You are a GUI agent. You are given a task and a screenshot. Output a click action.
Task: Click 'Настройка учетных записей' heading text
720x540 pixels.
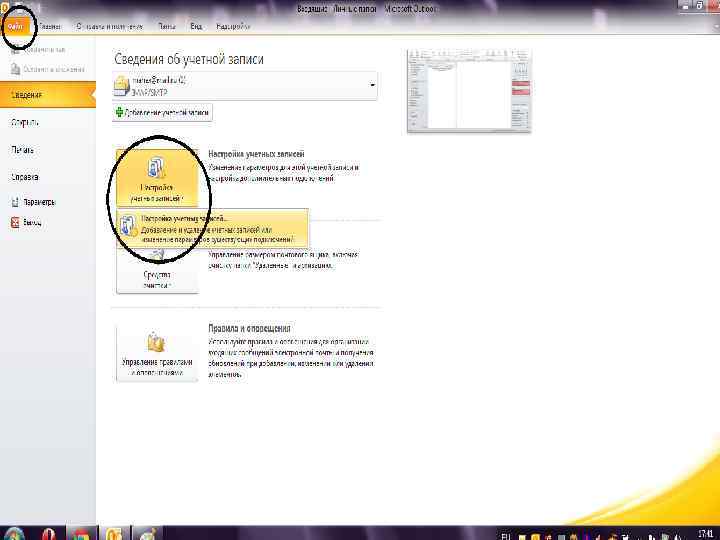256,154
